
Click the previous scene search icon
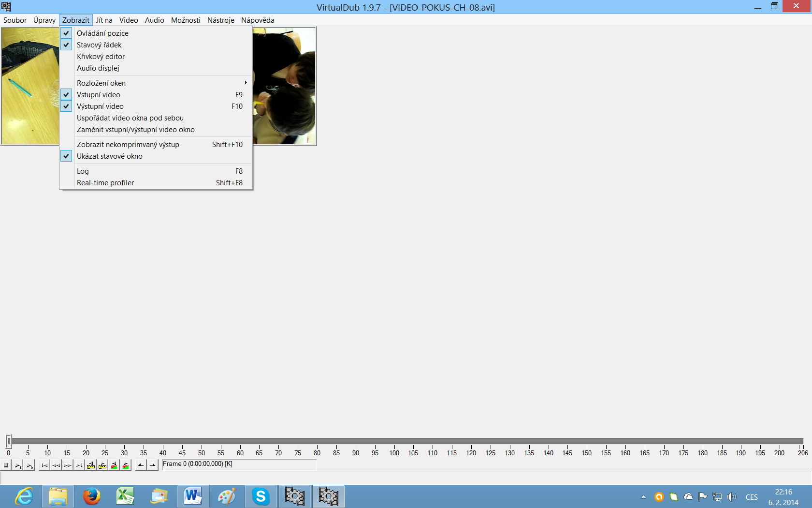pyautogui.click(x=114, y=465)
